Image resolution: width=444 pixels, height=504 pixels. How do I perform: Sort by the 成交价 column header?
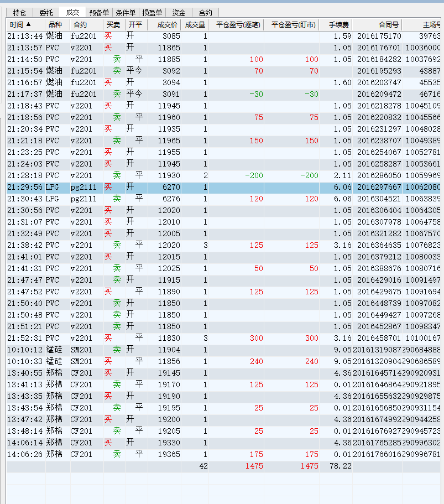point(164,25)
